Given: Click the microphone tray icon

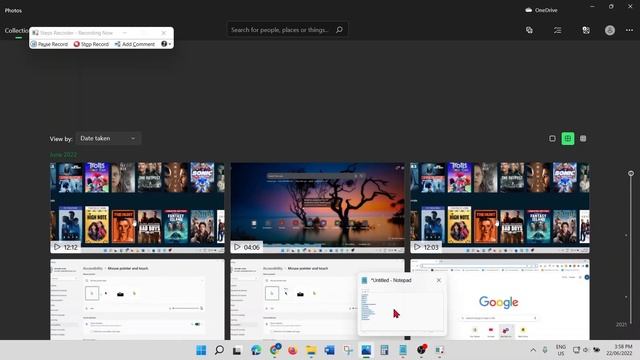Looking at the screenshot, I should coord(545,350).
